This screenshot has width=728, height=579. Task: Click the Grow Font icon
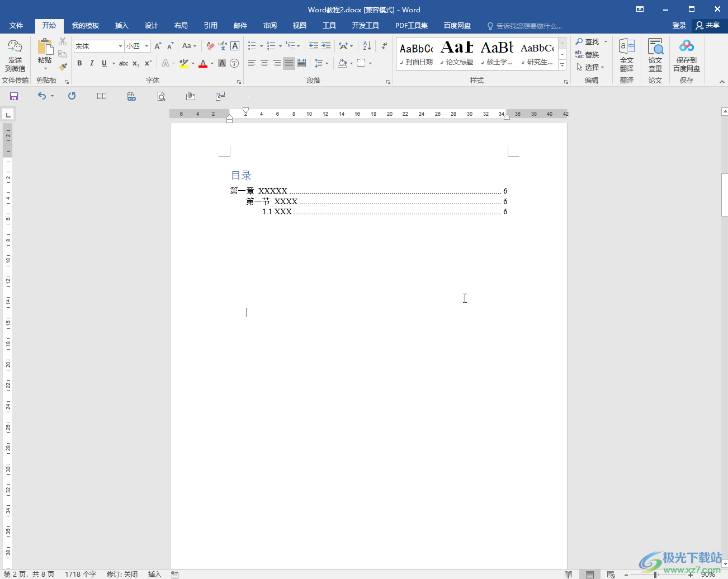158,46
